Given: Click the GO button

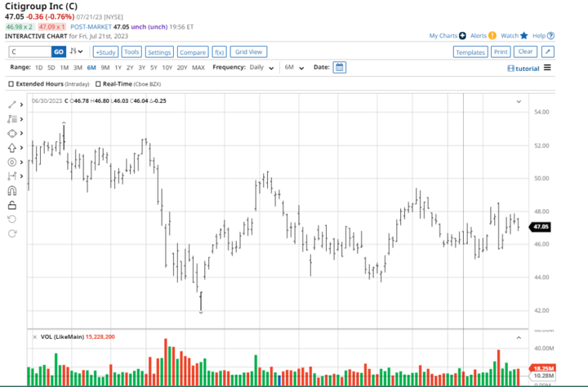Looking at the screenshot, I should coord(59,51).
